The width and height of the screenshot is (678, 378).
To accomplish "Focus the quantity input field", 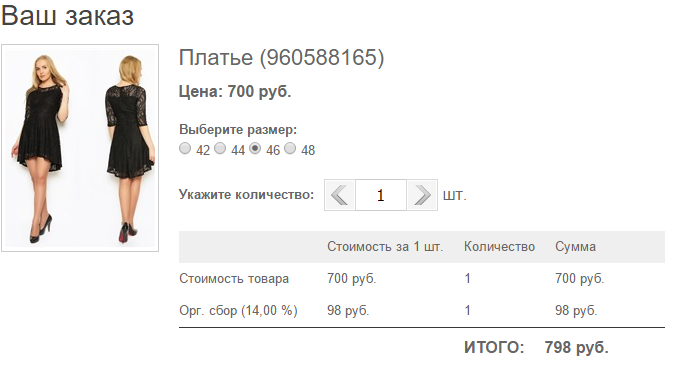I will (381, 195).
